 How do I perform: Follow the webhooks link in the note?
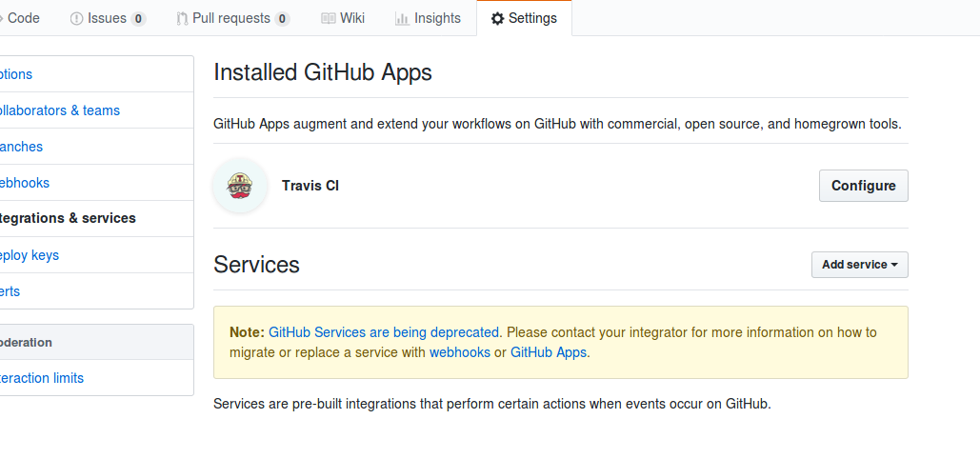coord(460,352)
